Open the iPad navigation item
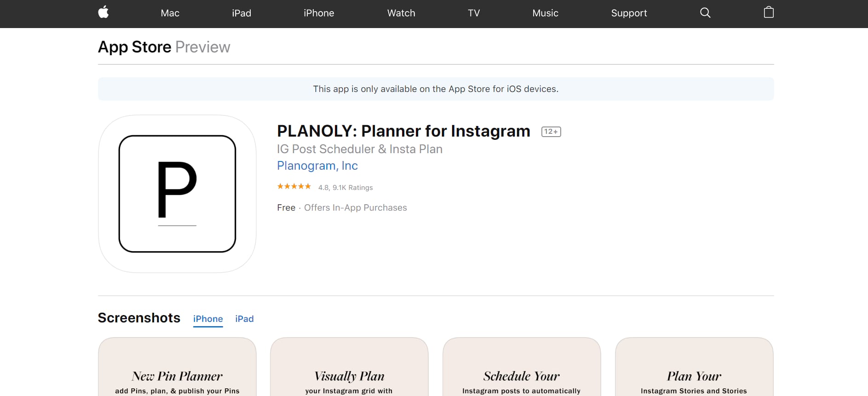 pyautogui.click(x=241, y=13)
